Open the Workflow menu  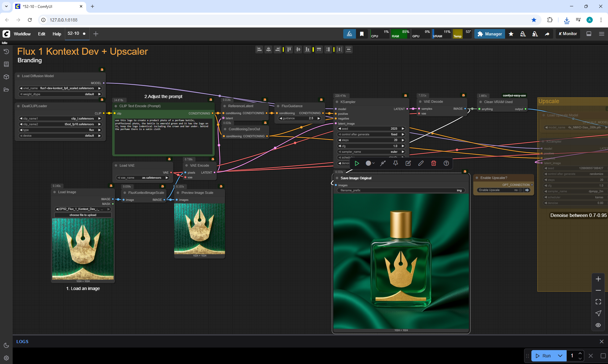point(22,34)
